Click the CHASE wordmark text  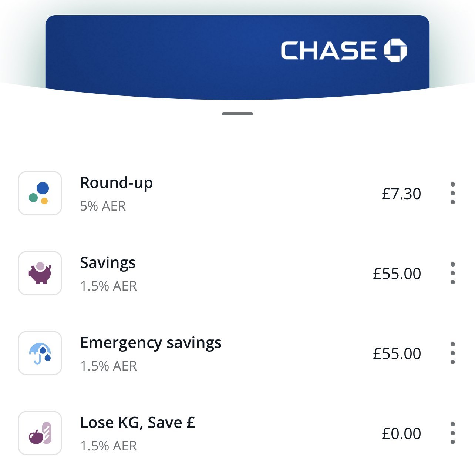pyautogui.click(x=329, y=50)
